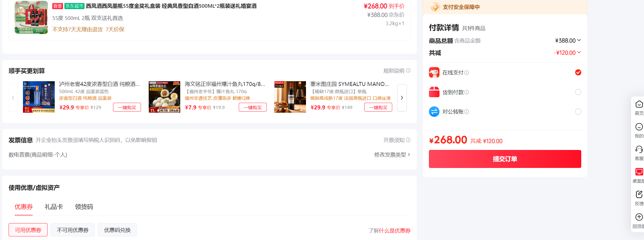The height and width of the screenshot is (240, 644).
Task: Select the 货到付款 radio button
Action: [x=578, y=92]
